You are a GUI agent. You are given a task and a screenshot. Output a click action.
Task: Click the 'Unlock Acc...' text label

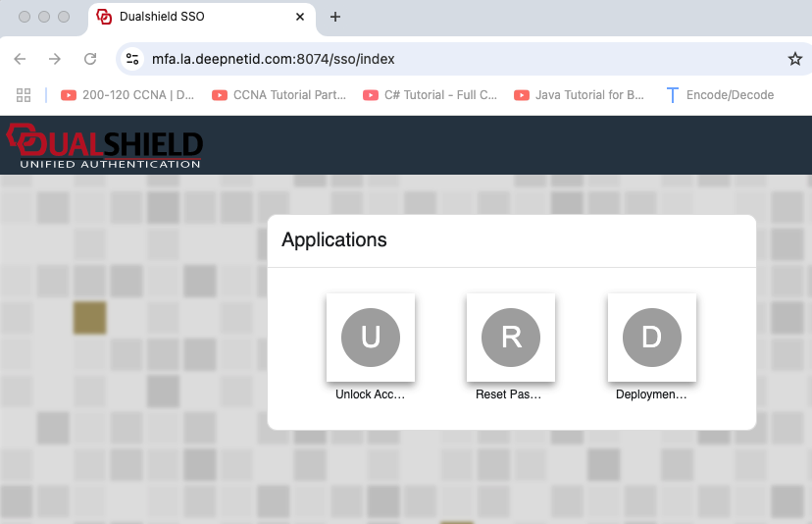(x=370, y=394)
